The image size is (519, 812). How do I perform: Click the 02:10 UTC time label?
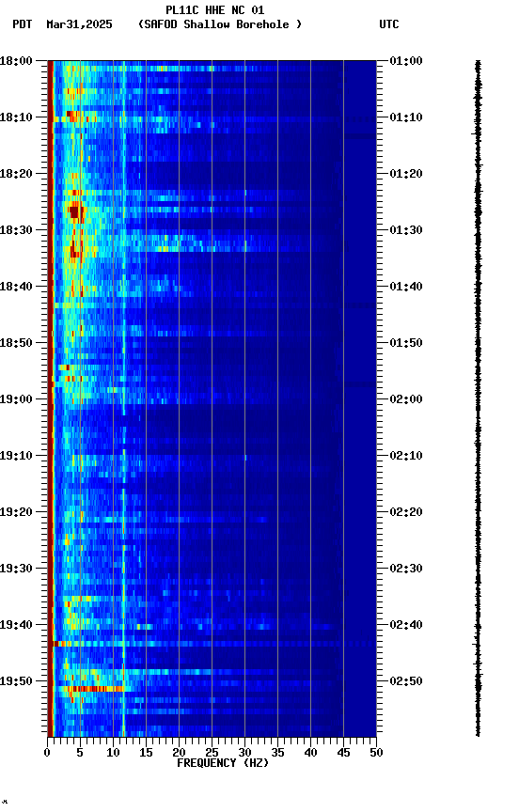pos(406,456)
